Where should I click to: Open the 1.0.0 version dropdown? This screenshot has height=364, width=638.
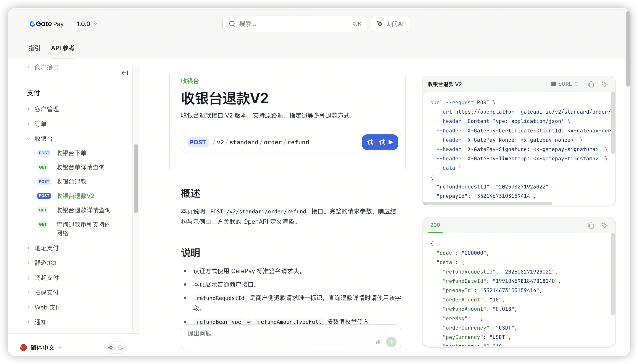pyautogui.click(x=87, y=24)
